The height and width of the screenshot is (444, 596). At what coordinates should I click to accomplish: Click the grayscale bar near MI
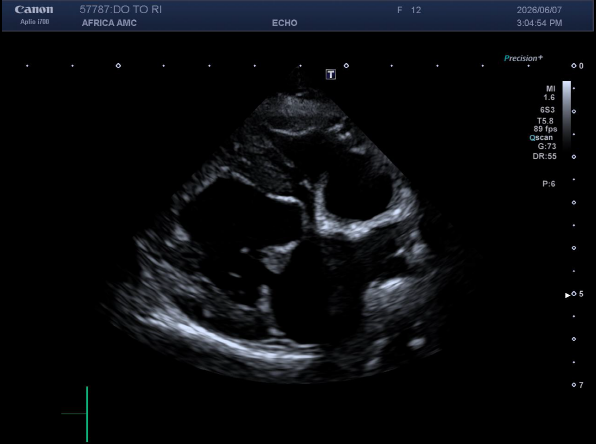pyautogui.click(x=567, y=116)
